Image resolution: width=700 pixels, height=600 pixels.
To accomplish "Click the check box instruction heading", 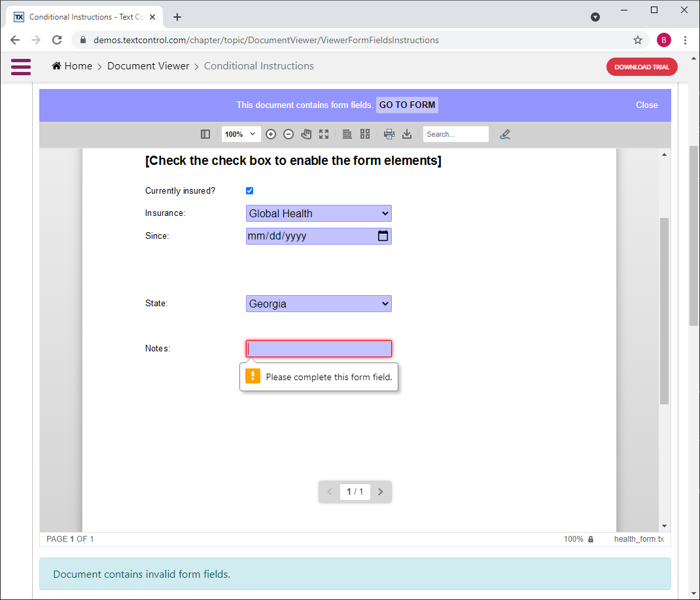I will (293, 161).
